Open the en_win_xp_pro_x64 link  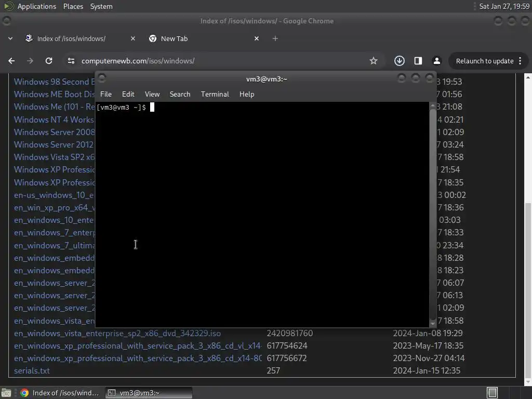click(x=54, y=207)
